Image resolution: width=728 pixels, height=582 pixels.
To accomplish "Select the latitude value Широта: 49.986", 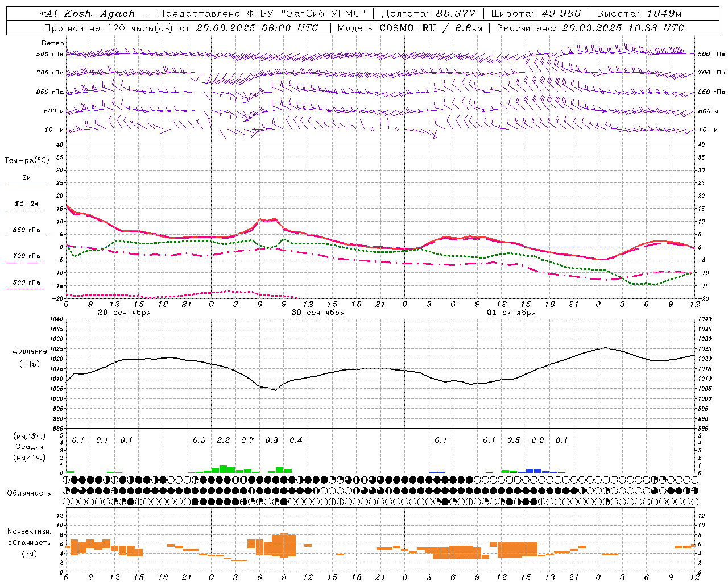I will tap(536, 14).
